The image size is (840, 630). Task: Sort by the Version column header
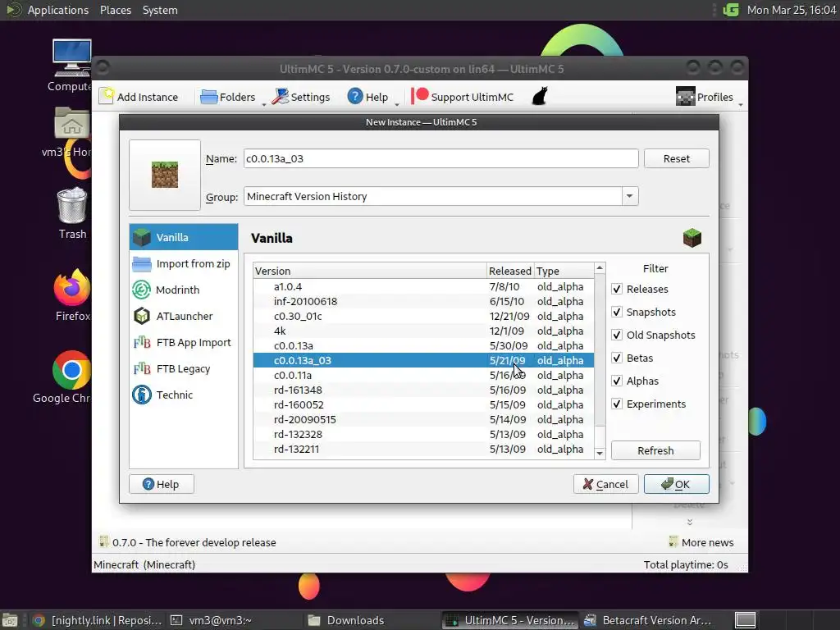point(370,271)
